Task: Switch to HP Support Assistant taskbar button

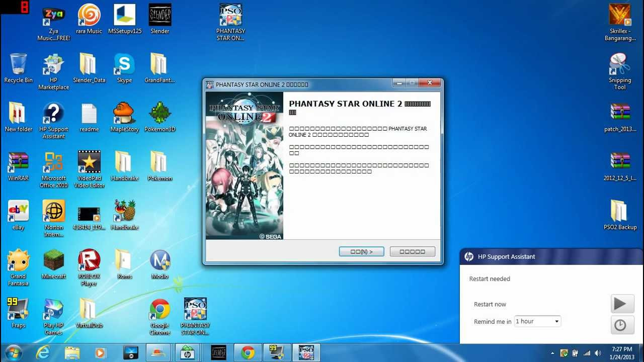Action: [187, 353]
